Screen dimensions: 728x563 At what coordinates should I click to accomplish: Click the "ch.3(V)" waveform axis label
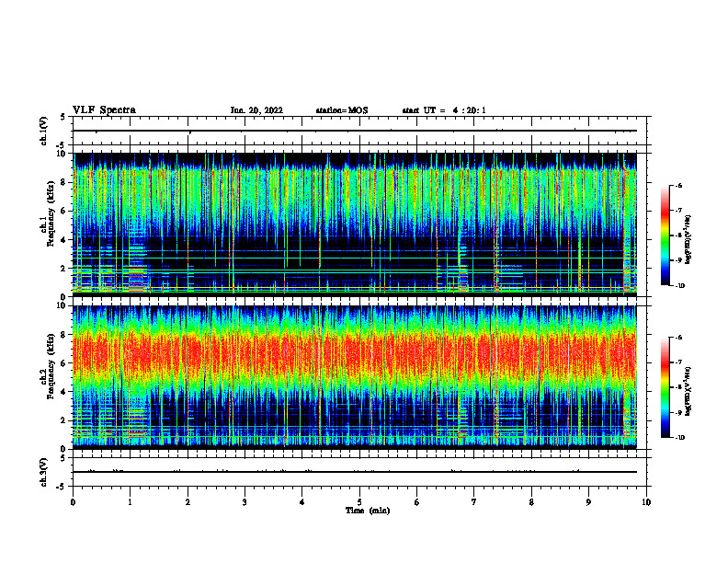point(43,472)
